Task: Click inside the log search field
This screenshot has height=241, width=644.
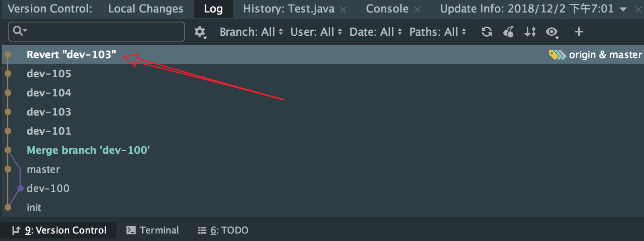Action: (97, 32)
